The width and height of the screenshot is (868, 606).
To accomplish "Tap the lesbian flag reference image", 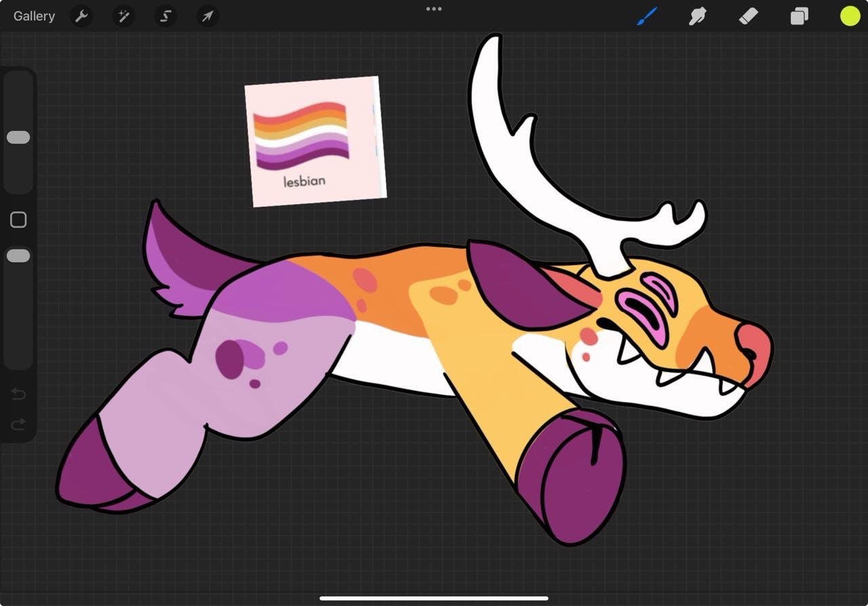I will [x=316, y=141].
